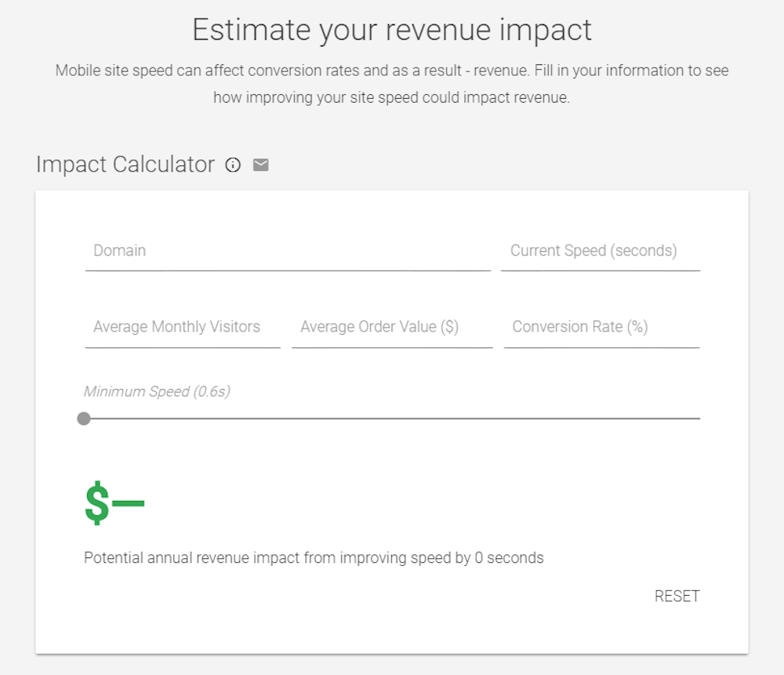
Task: Click the 'Mobile site speed can affect' paragraph
Action: (392, 84)
